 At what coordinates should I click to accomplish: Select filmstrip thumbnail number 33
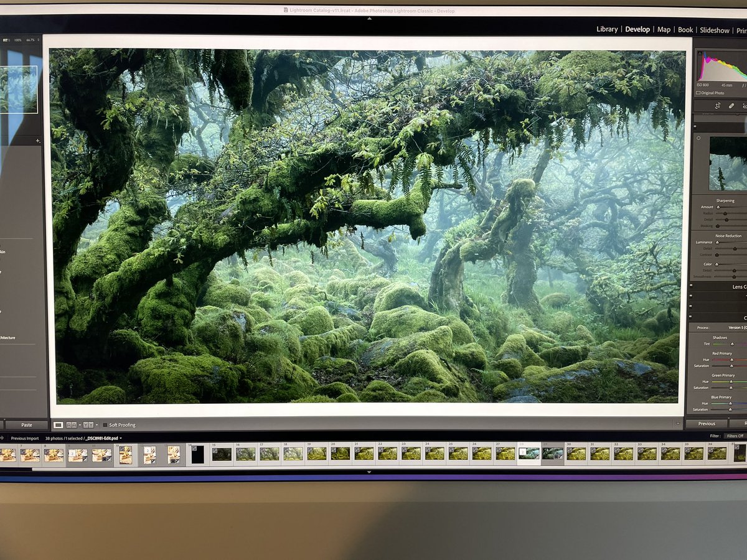[647, 454]
